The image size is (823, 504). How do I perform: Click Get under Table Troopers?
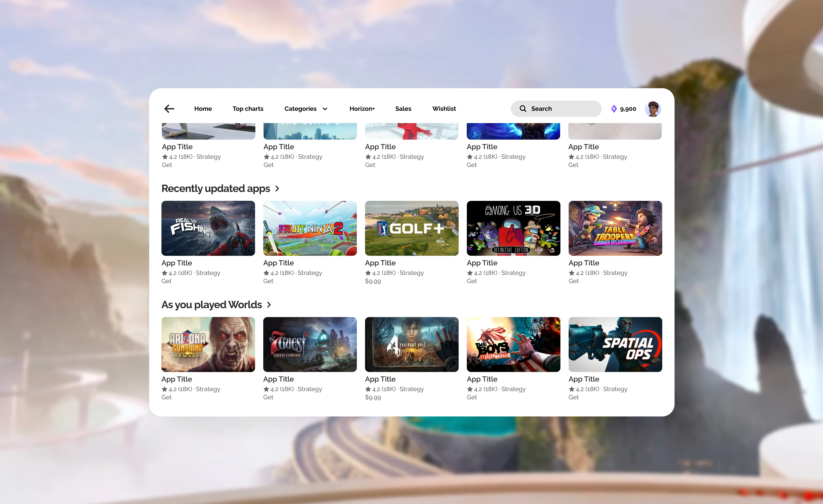coord(573,281)
